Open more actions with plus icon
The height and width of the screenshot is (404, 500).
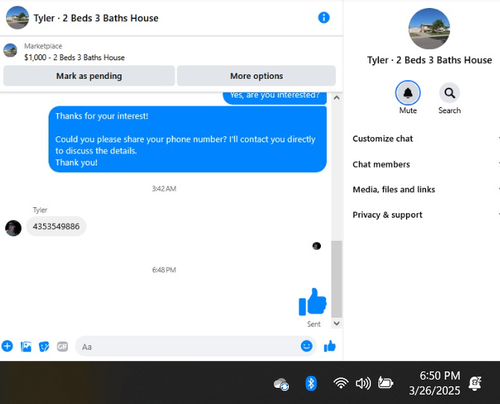coord(7,346)
